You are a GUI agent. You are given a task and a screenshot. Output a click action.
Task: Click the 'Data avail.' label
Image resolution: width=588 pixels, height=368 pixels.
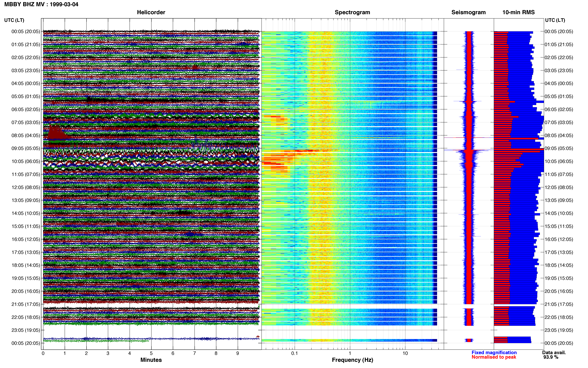[x=554, y=353]
